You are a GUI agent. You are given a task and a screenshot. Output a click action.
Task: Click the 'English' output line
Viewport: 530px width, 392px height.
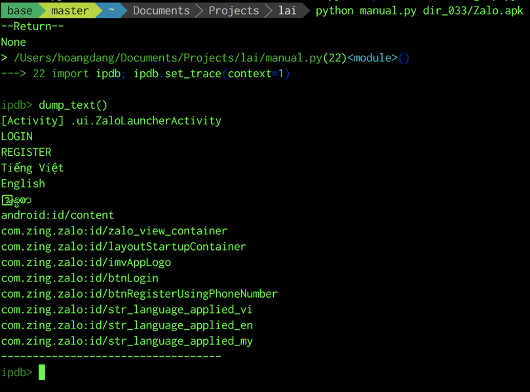coord(23,183)
